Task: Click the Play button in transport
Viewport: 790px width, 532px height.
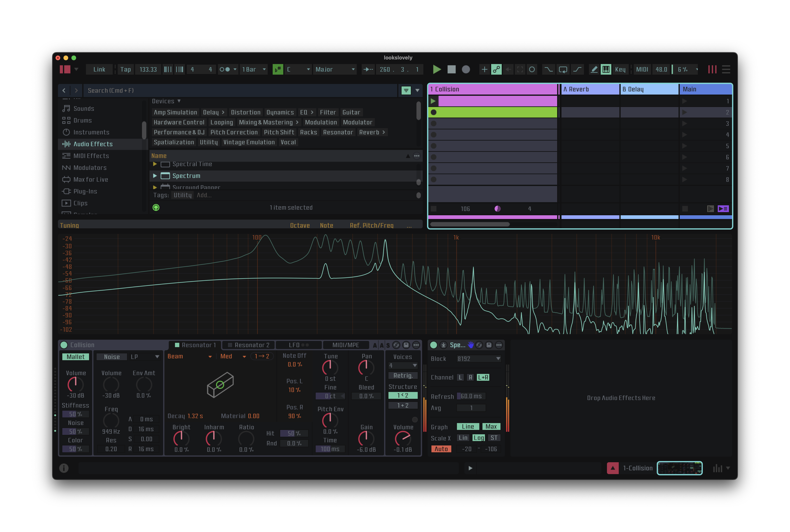Action: pyautogui.click(x=437, y=70)
